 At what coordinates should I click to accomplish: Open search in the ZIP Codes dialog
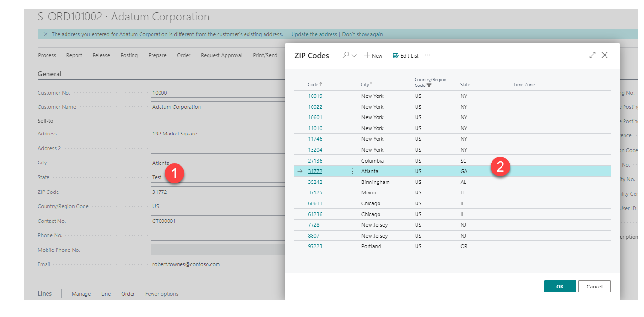click(x=345, y=55)
